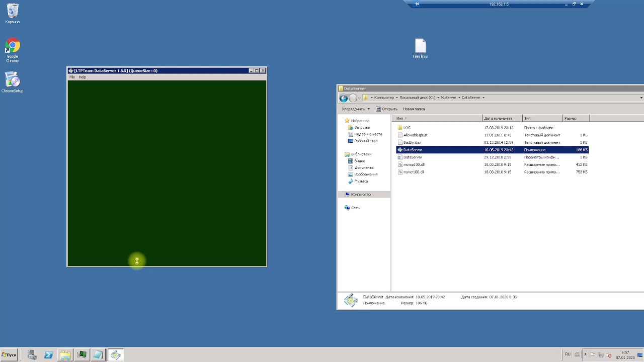Screen dimensions: 644x362
Task: Open the Files links desktop document
Action: [420, 49]
